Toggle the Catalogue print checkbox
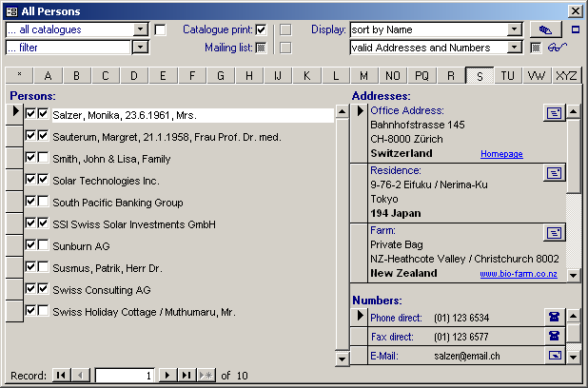The height and width of the screenshot is (388, 588). pos(261,29)
